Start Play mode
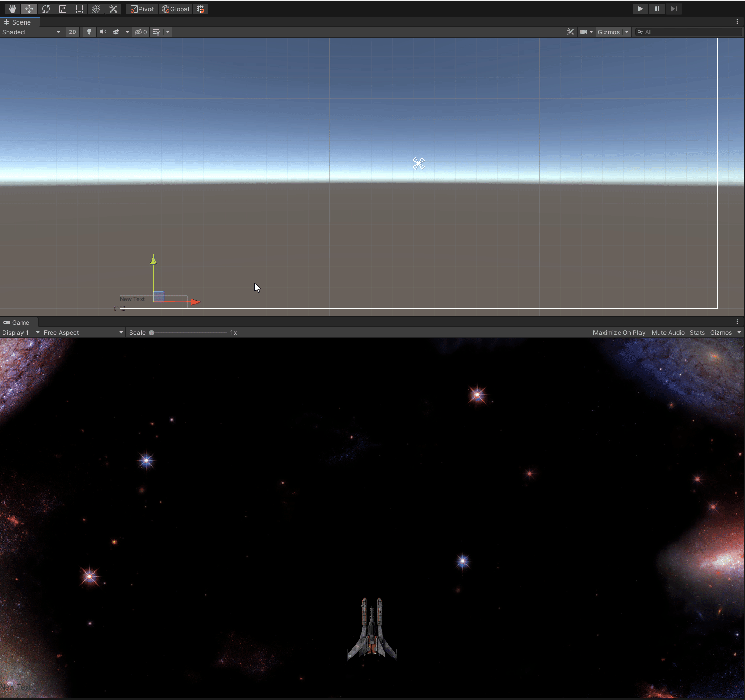 point(640,9)
